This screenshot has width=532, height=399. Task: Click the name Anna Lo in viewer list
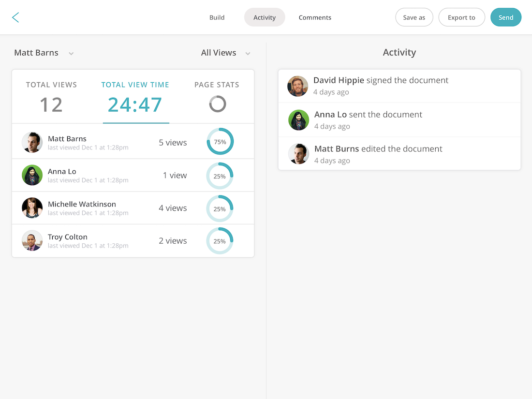[62, 171]
